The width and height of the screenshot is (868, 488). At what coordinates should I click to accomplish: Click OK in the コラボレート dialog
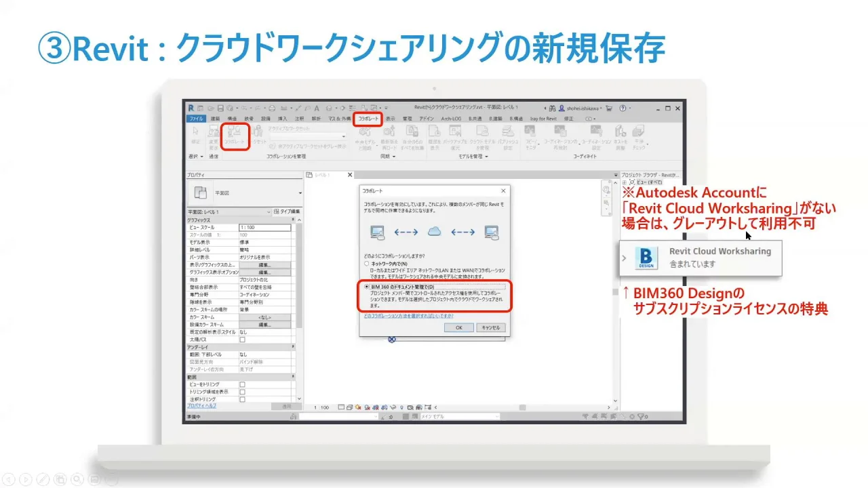[x=459, y=327]
